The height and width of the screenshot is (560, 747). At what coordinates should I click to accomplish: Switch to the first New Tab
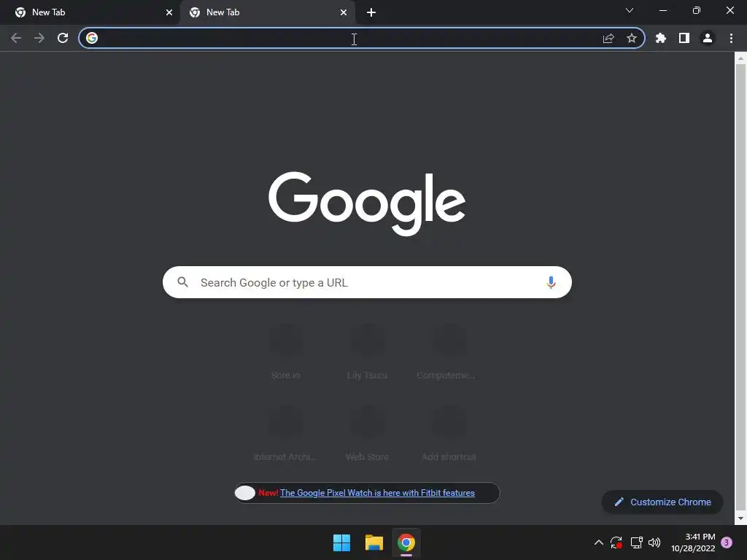point(90,12)
